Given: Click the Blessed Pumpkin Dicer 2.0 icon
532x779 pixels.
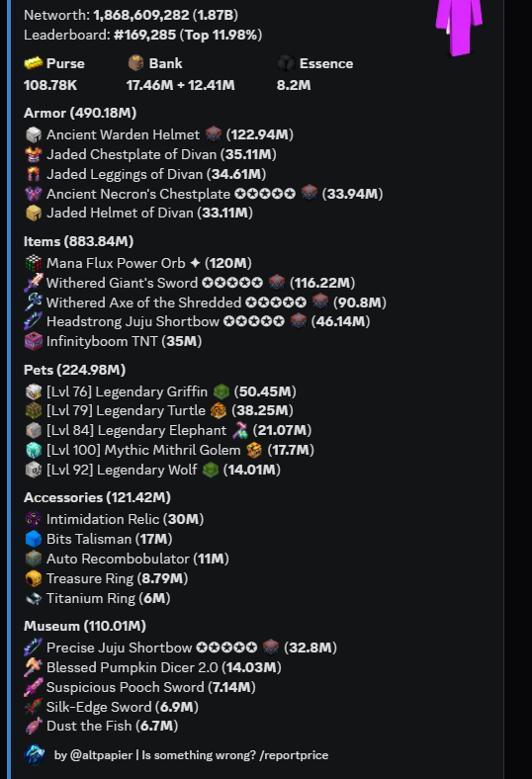Looking at the screenshot, I should [x=34, y=667].
